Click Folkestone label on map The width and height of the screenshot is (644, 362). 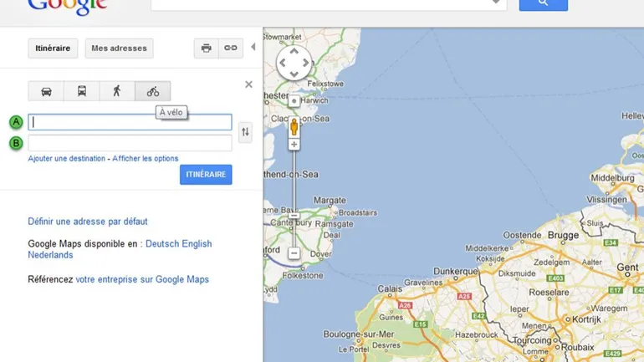click(302, 276)
